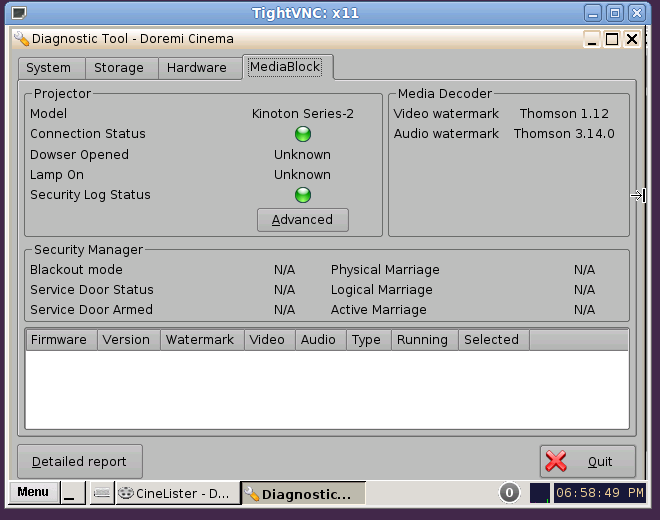The height and width of the screenshot is (520, 660).
Task: Close the Diagnostic Tool window
Action: click(x=632, y=39)
